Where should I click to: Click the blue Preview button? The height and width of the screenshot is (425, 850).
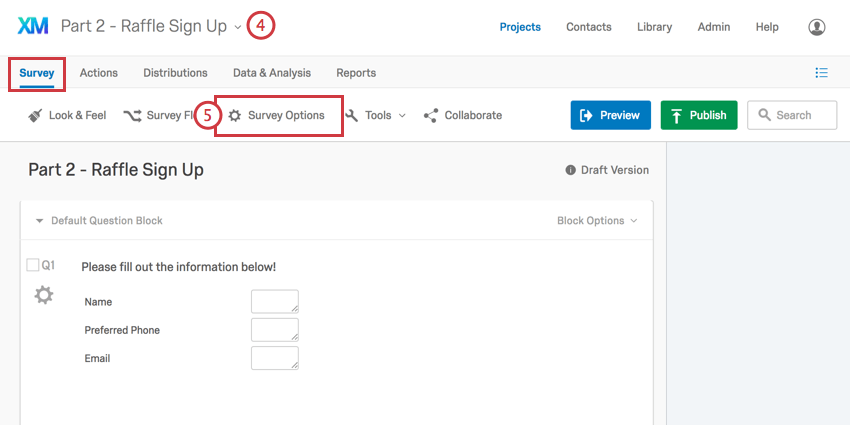tap(610, 115)
